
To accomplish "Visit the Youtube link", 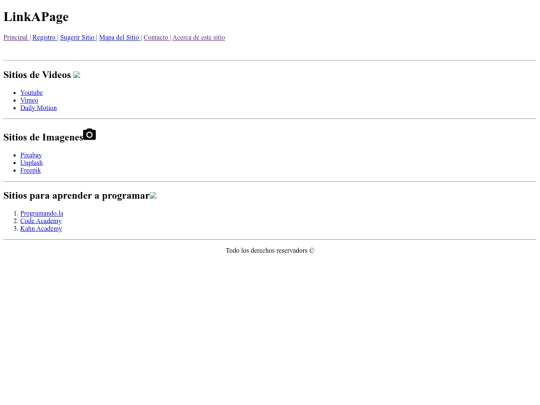I will 31,93.
